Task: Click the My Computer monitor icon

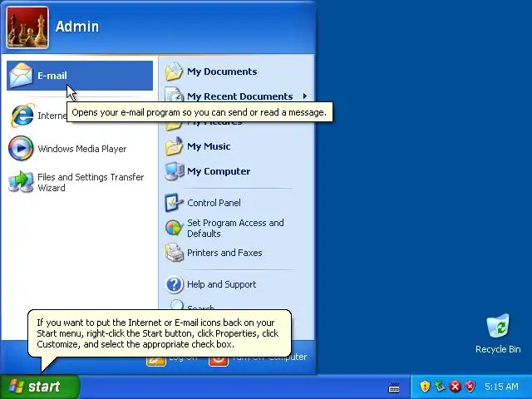Action: coord(175,171)
